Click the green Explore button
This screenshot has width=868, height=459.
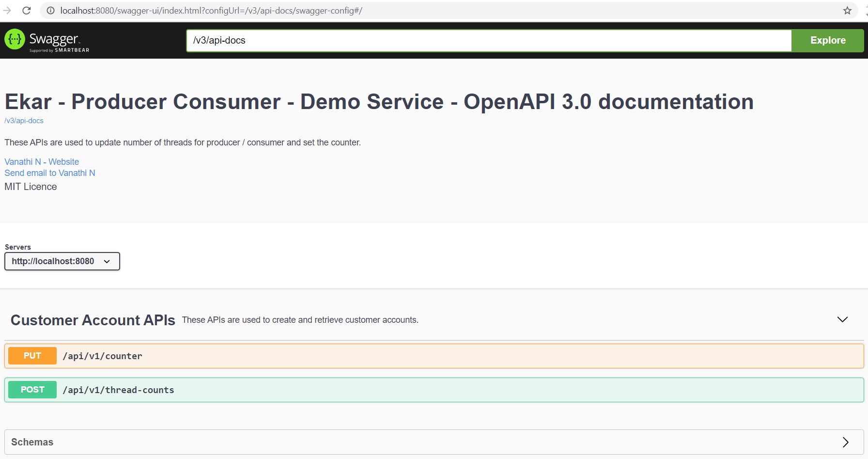pyautogui.click(x=828, y=40)
